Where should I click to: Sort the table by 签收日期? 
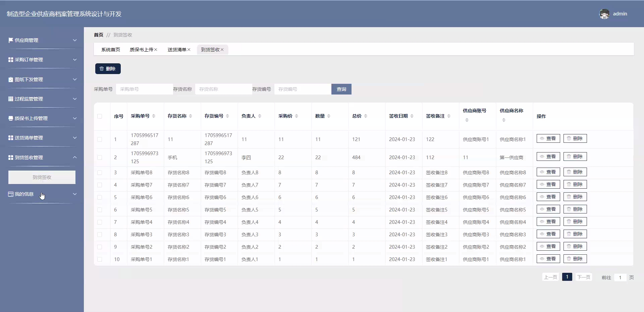412,116
